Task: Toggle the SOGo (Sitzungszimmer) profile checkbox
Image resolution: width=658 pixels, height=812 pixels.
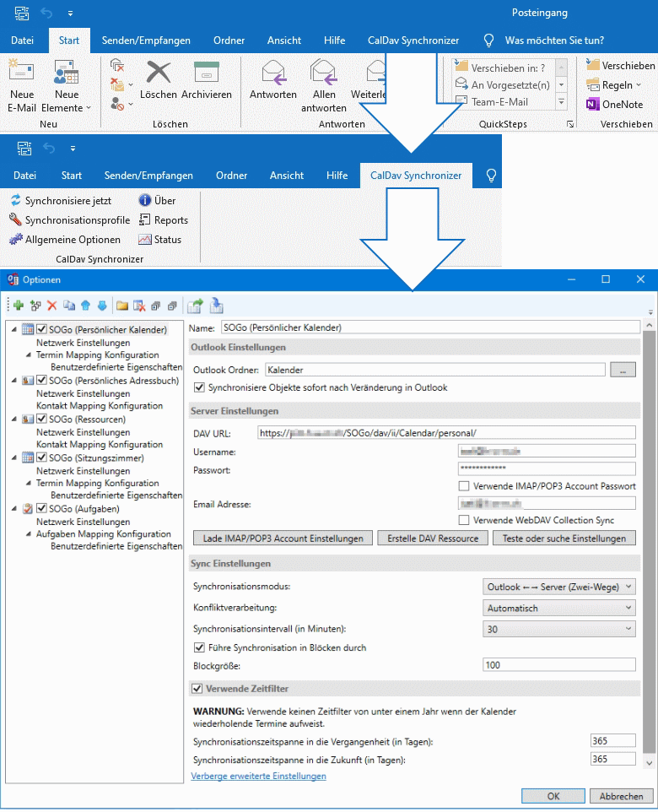Action: click(x=42, y=457)
